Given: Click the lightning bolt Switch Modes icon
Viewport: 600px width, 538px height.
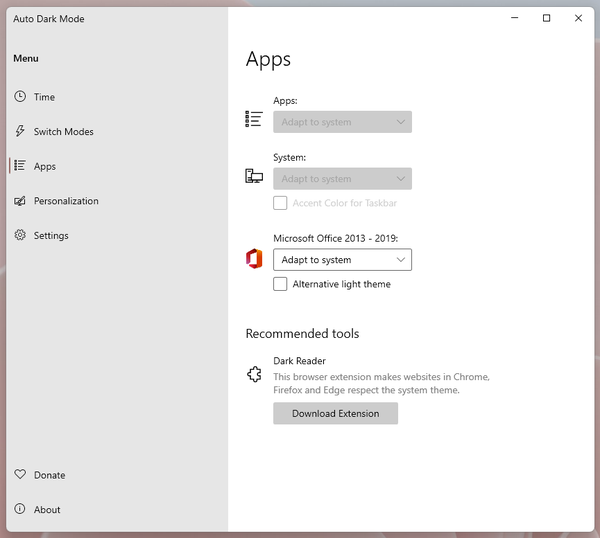Looking at the screenshot, I should (x=20, y=132).
